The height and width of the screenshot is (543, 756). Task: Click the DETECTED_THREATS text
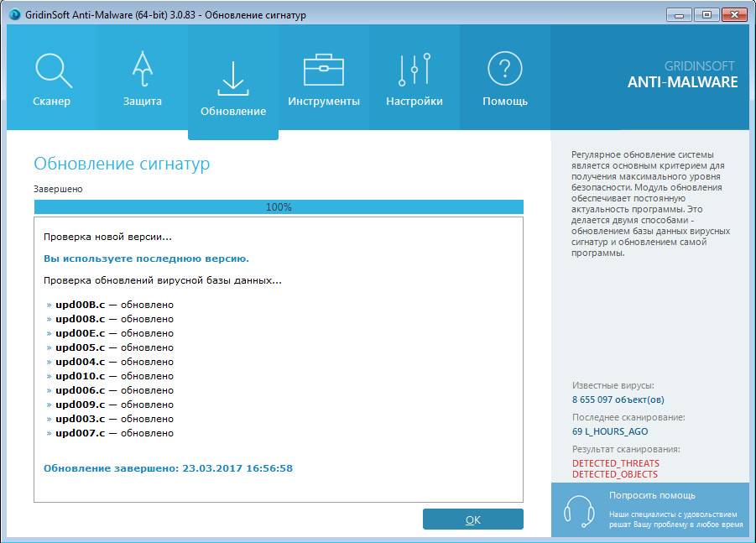[616, 463]
